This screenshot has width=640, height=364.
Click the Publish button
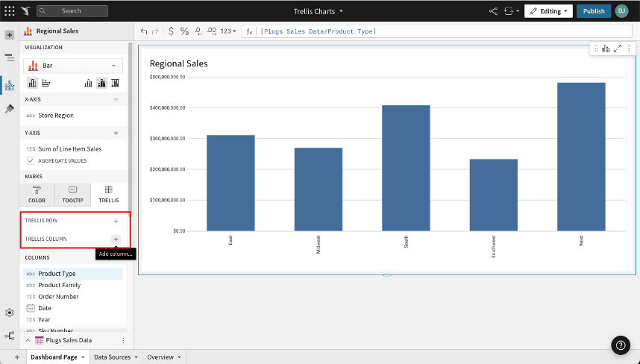click(x=594, y=11)
